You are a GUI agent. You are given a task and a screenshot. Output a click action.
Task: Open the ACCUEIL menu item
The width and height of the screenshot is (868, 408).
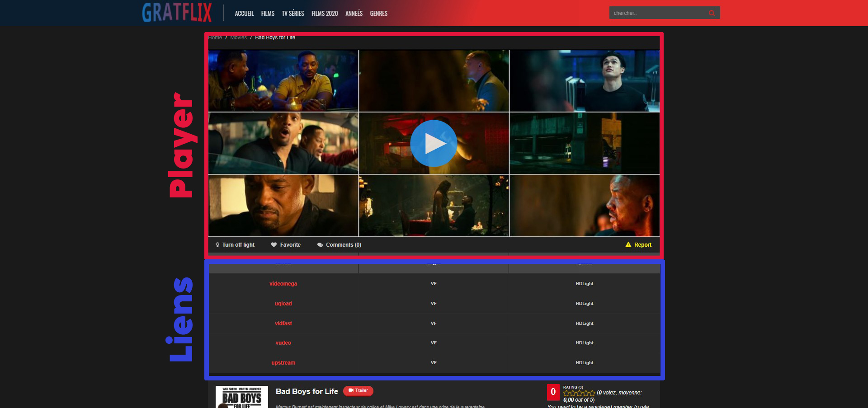(244, 14)
